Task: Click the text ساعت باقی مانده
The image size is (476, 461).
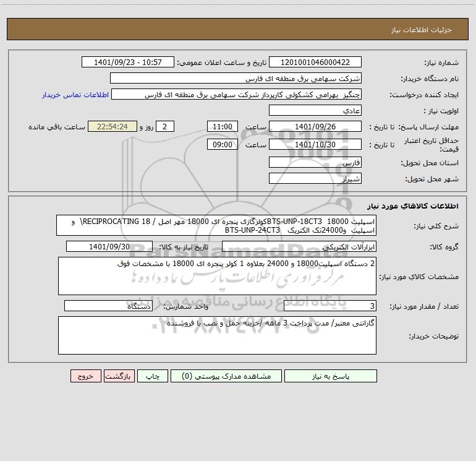Action: (x=57, y=127)
